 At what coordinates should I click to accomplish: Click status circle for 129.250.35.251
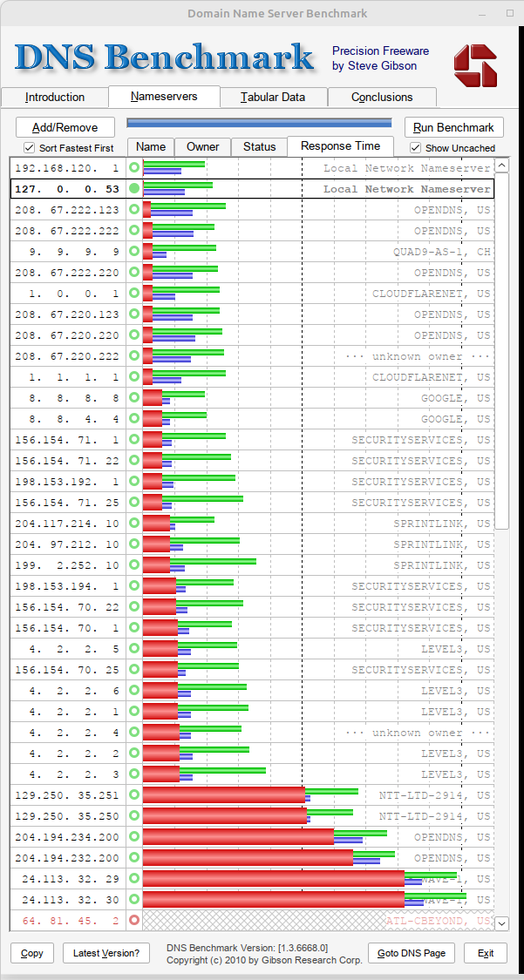coord(133,795)
